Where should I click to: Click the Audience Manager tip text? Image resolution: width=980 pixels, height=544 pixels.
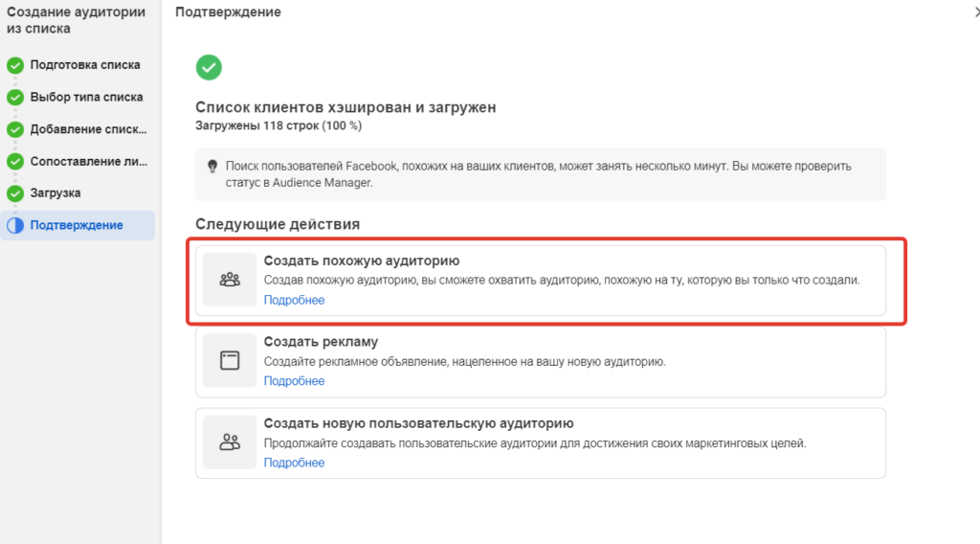pos(538,174)
